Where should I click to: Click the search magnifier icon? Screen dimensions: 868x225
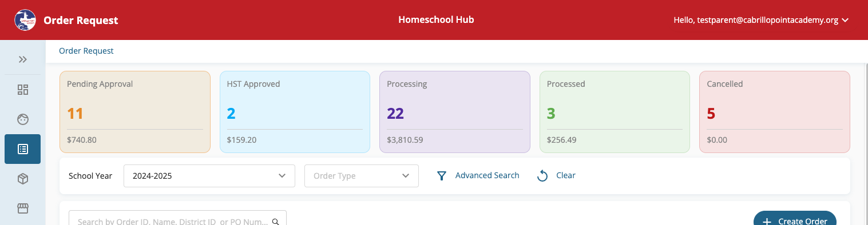[x=276, y=222]
